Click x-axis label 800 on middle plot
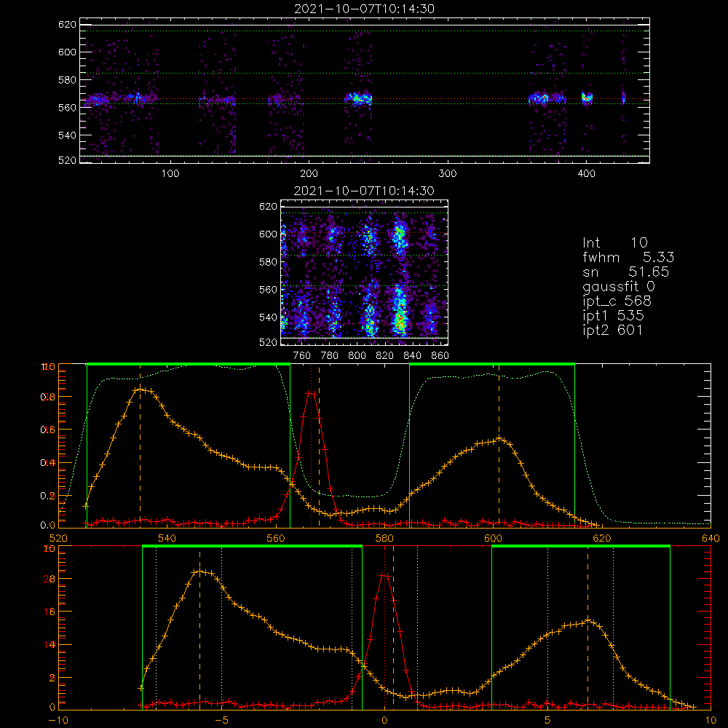This screenshot has width=728, height=728. click(357, 356)
